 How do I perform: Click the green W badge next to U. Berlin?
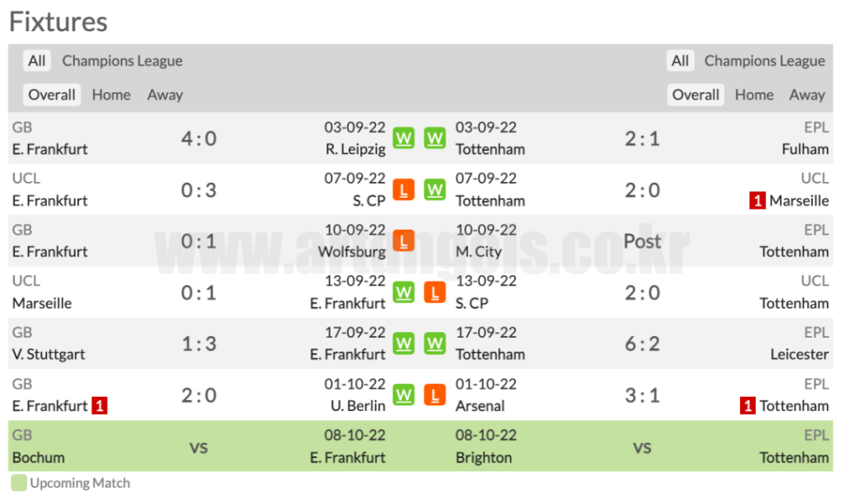403,395
